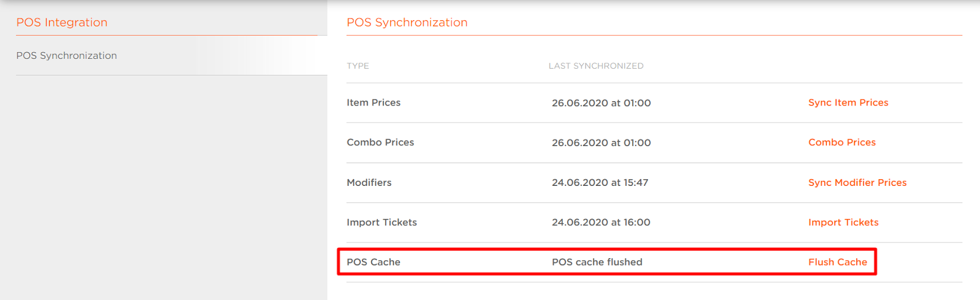This screenshot has height=300, width=980.
Task: Select the Import Tickets row label
Action: pyautogui.click(x=382, y=222)
